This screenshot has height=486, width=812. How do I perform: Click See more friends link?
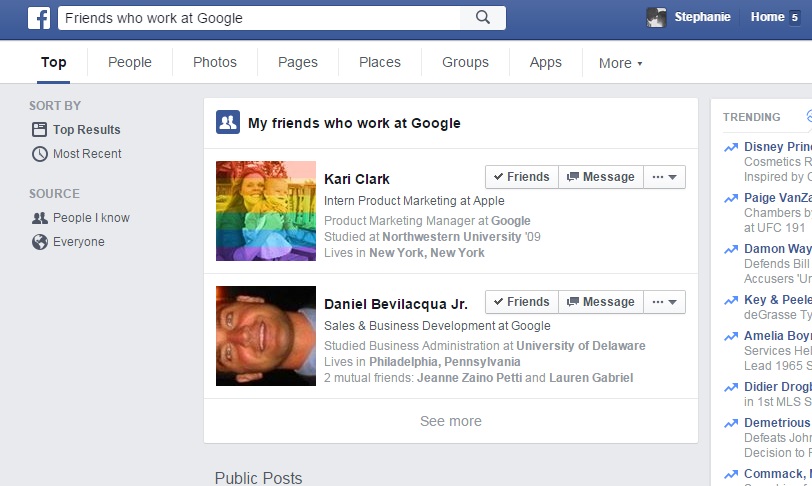450,421
